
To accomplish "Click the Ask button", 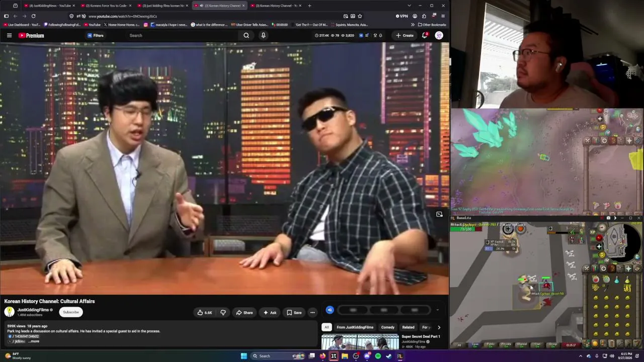I will coord(270,312).
